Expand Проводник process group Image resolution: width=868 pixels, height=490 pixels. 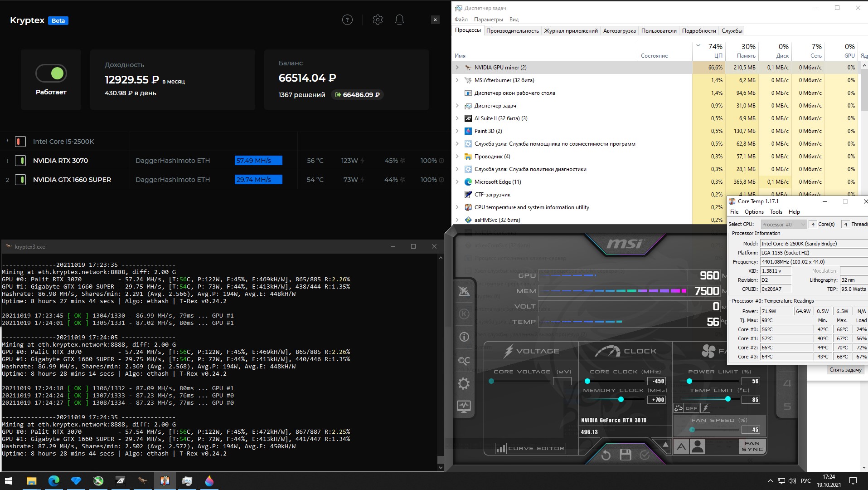coord(457,157)
